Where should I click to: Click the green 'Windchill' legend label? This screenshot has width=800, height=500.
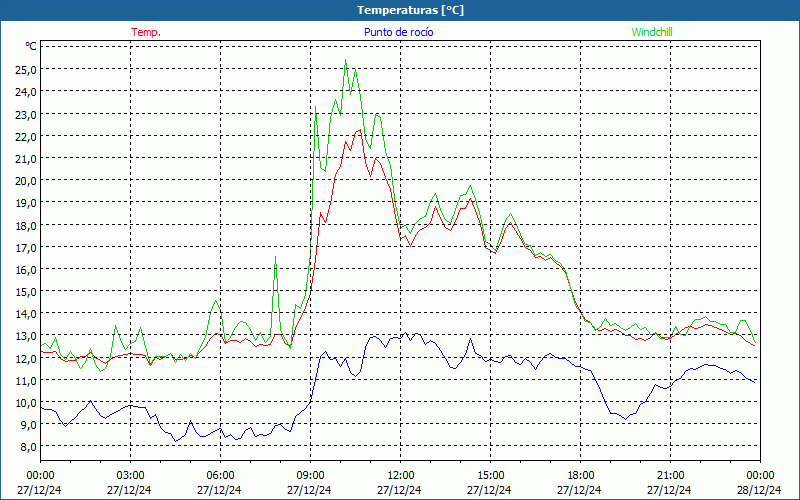652,32
